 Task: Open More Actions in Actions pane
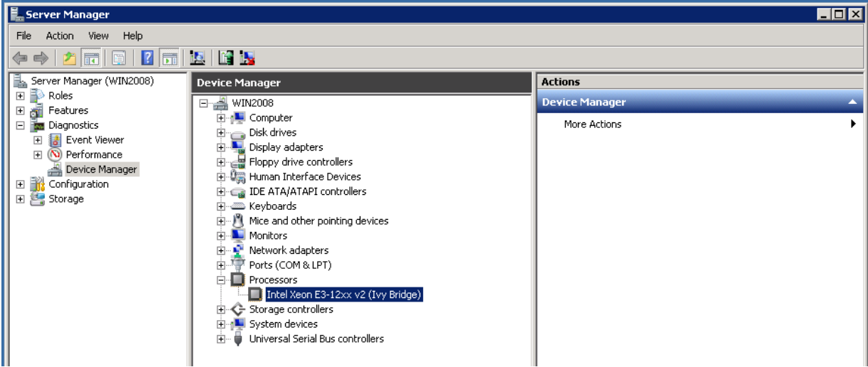(592, 124)
